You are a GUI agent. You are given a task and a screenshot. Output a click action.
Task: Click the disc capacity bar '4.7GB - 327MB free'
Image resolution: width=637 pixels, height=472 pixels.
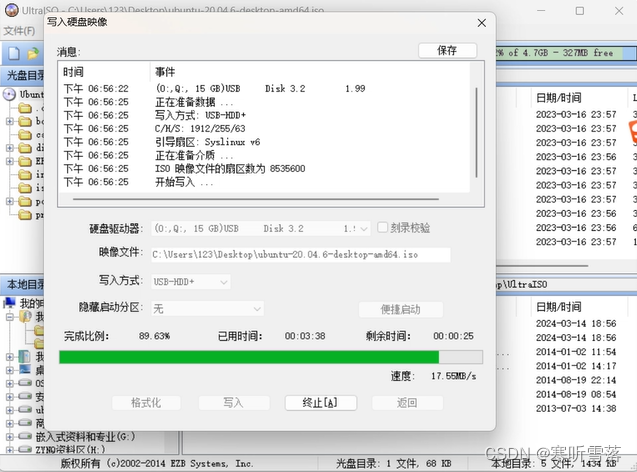565,53
